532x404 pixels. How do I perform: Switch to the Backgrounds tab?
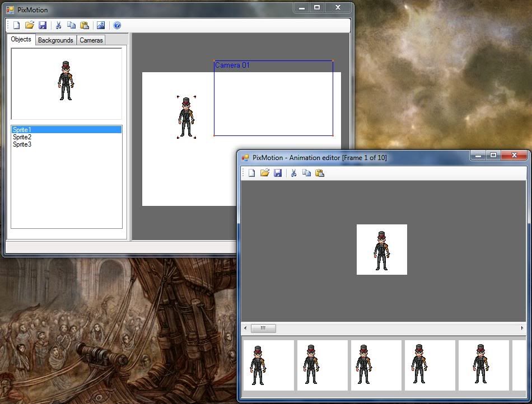pos(55,40)
